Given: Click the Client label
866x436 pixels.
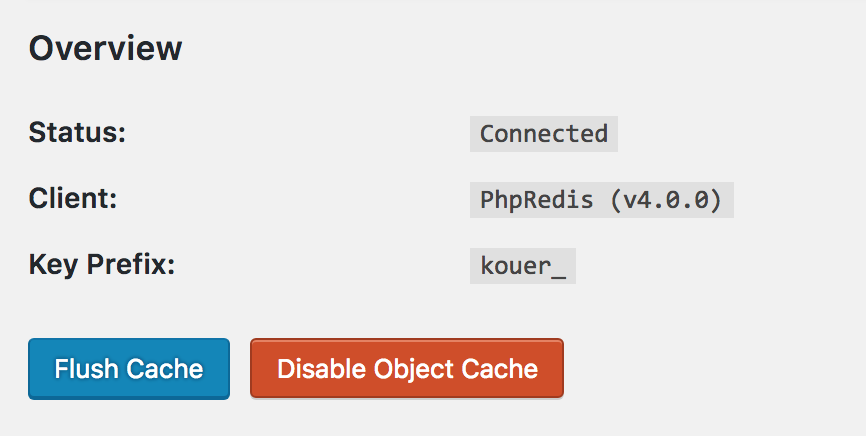Looking at the screenshot, I should 73,199.
